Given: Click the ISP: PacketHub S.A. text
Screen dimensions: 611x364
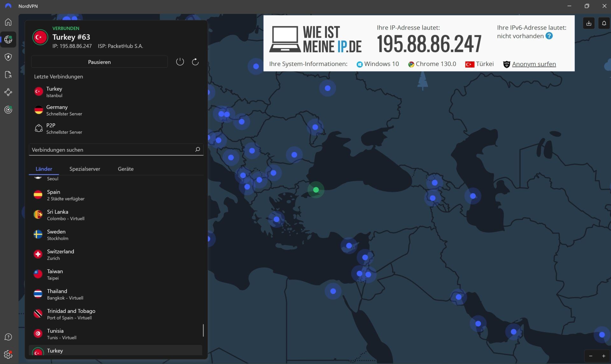Looking at the screenshot, I should pyautogui.click(x=121, y=46).
